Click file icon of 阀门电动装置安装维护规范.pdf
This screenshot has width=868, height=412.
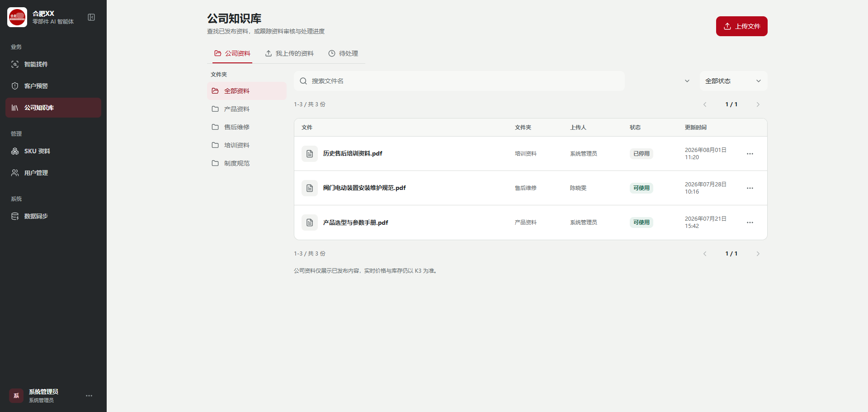pyautogui.click(x=310, y=188)
